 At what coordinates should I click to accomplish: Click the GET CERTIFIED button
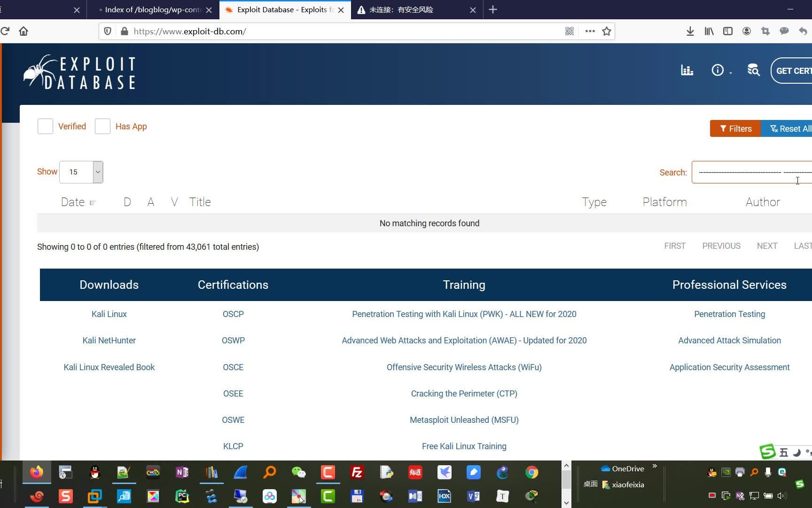tap(792, 71)
